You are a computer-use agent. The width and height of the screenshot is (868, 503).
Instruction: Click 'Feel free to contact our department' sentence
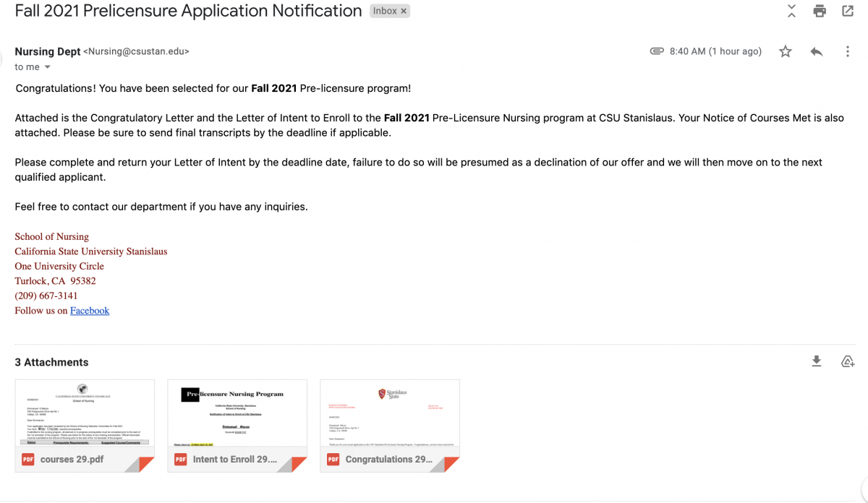161,207
